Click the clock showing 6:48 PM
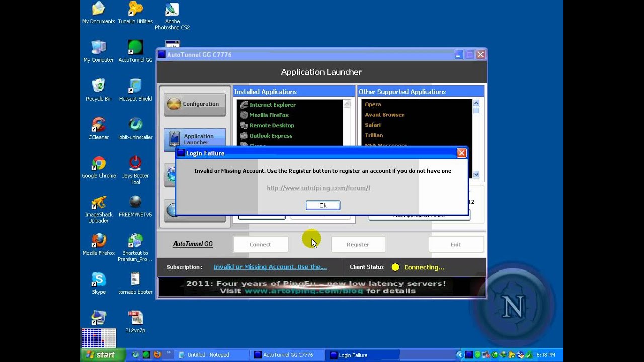 pyautogui.click(x=546, y=355)
